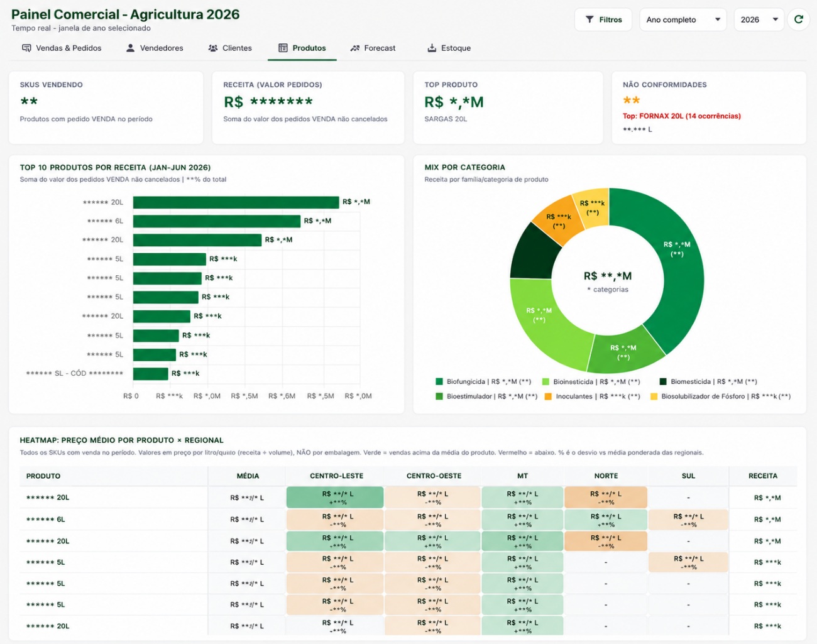Click the MIX POR CATEGORIA heading
This screenshot has height=644, width=817.
coord(465,168)
